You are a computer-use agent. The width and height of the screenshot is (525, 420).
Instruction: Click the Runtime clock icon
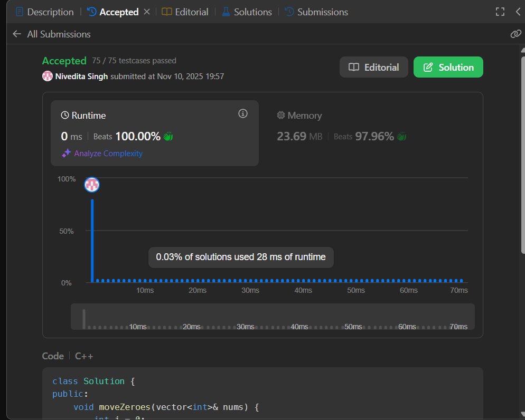pyautogui.click(x=64, y=116)
